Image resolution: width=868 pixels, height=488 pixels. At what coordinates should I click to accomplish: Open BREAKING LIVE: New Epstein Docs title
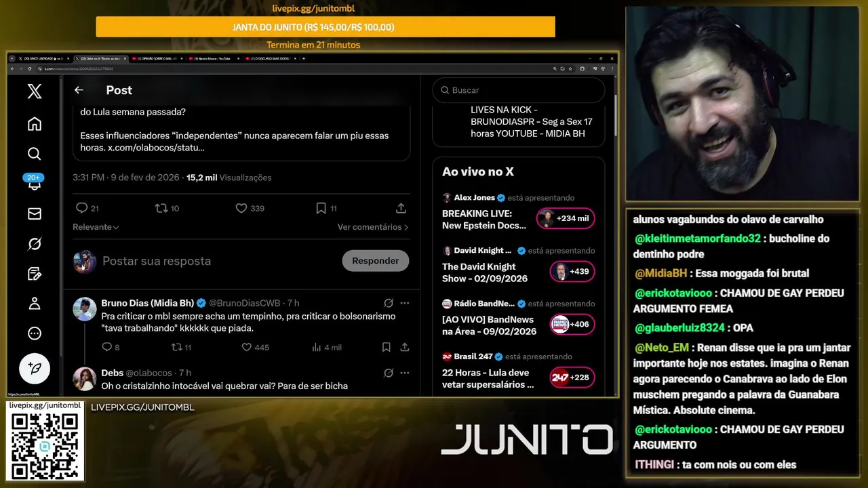tap(484, 219)
